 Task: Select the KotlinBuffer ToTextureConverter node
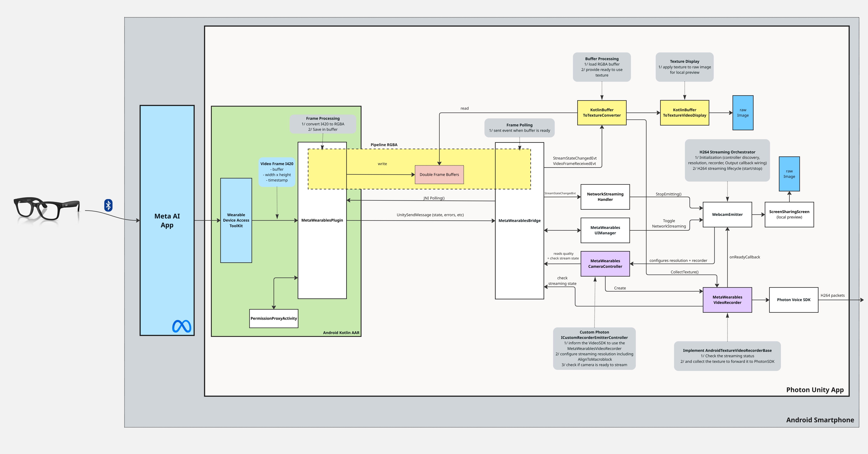coord(601,112)
